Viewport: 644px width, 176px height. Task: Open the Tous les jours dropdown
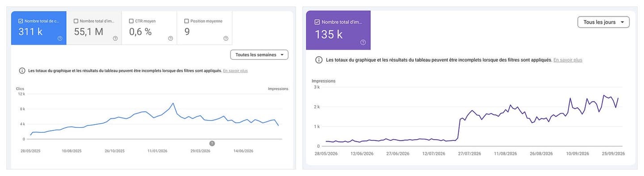click(x=603, y=22)
